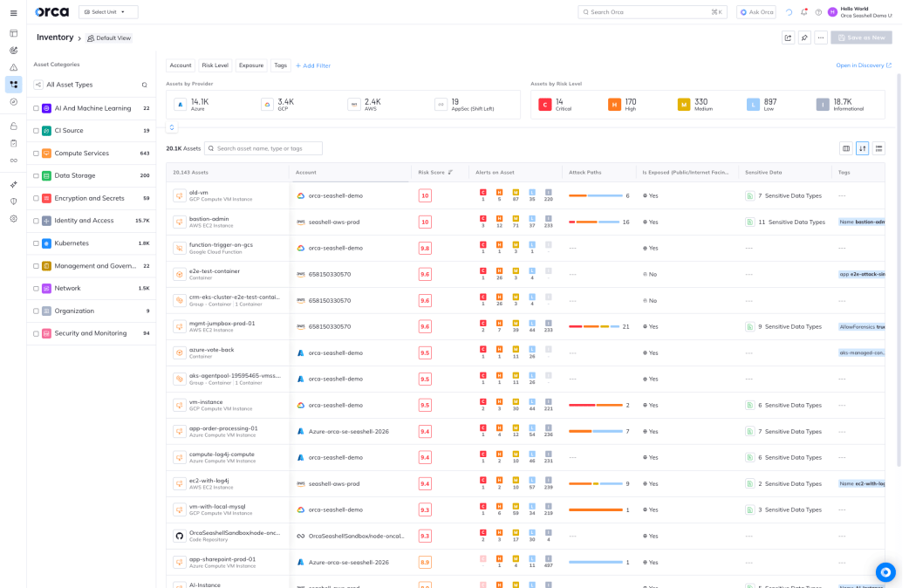Check the Security and Monitoring checkbox
The image size is (909, 588).
tap(36, 334)
